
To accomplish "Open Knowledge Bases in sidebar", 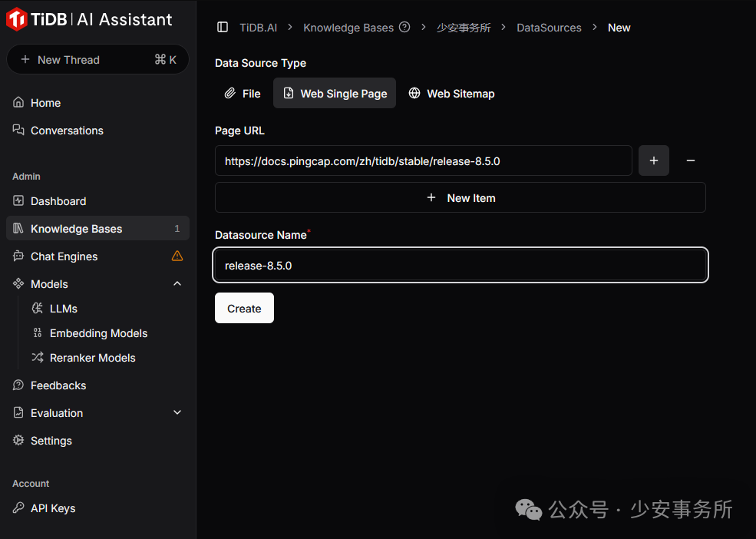I will click(x=97, y=228).
